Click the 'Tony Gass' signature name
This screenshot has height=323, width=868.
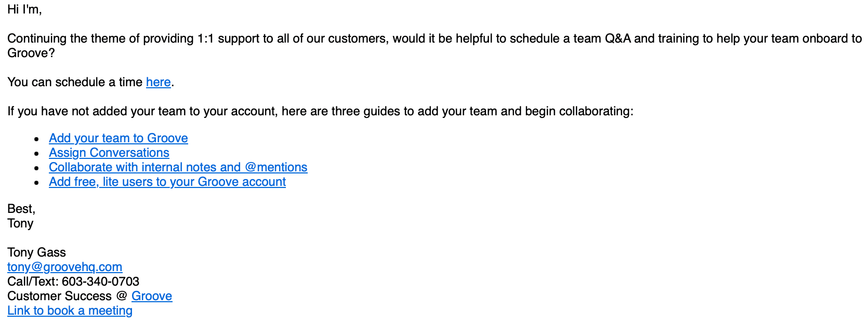pyautogui.click(x=36, y=252)
